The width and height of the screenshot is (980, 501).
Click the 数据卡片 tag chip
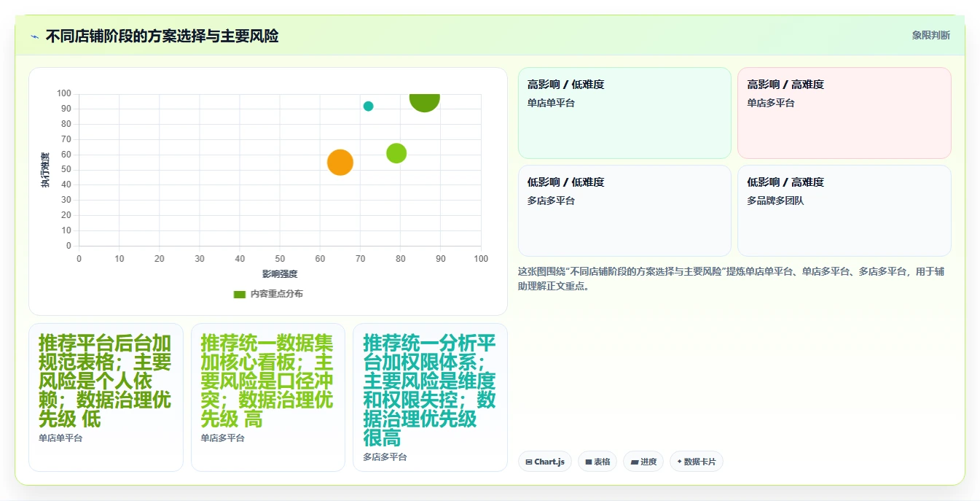tap(697, 462)
